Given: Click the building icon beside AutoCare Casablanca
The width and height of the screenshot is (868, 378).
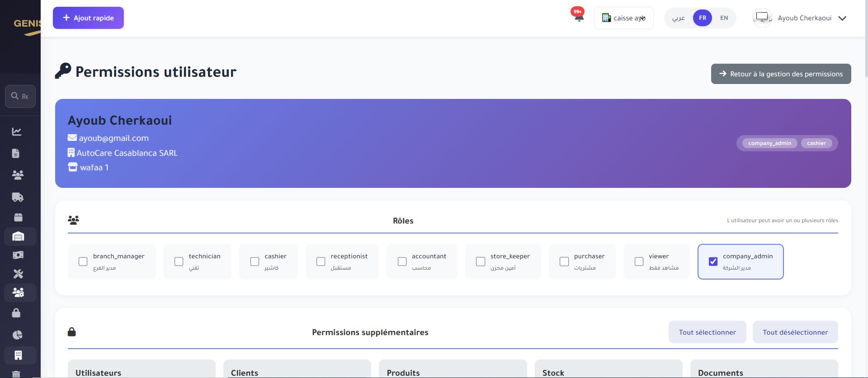Looking at the screenshot, I should [x=71, y=153].
